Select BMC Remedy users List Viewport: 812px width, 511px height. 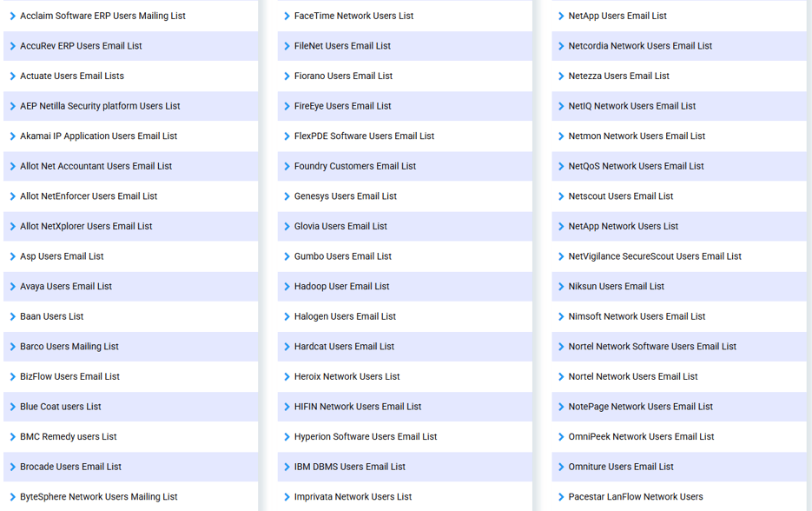pyautogui.click(x=69, y=437)
